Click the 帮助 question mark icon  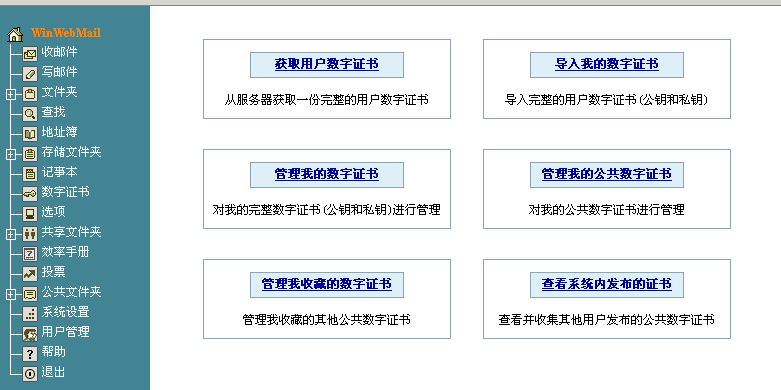30,354
